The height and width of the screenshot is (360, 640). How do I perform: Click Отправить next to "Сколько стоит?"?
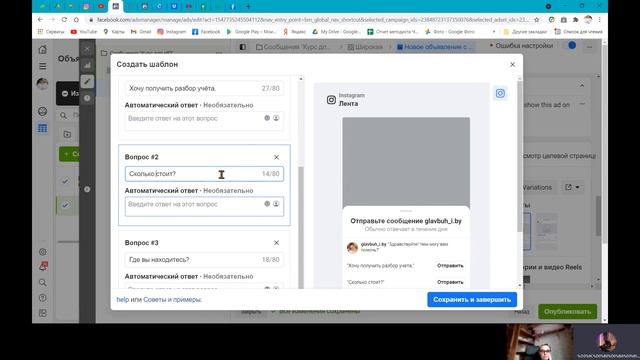click(450, 282)
